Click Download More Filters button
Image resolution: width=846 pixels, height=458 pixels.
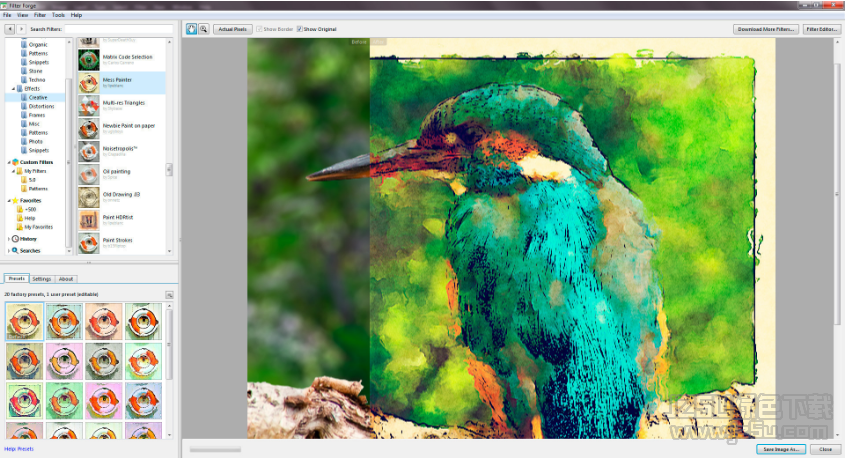tap(766, 29)
